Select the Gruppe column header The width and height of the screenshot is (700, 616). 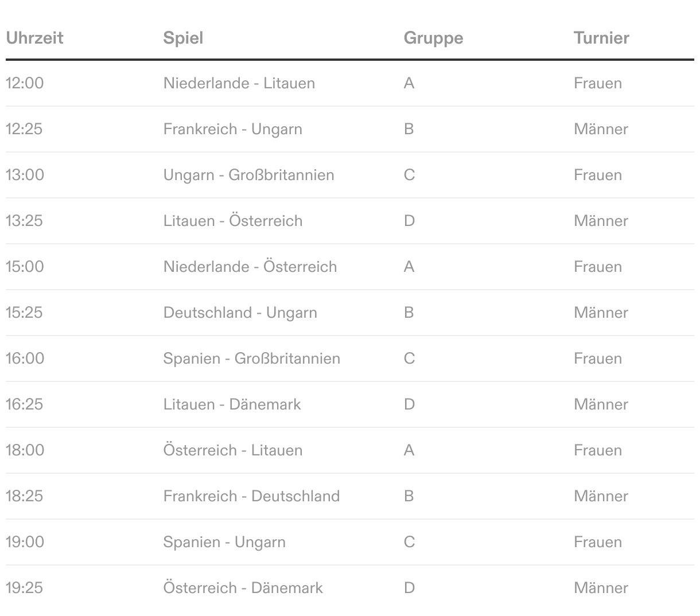(x=433, y=38)
